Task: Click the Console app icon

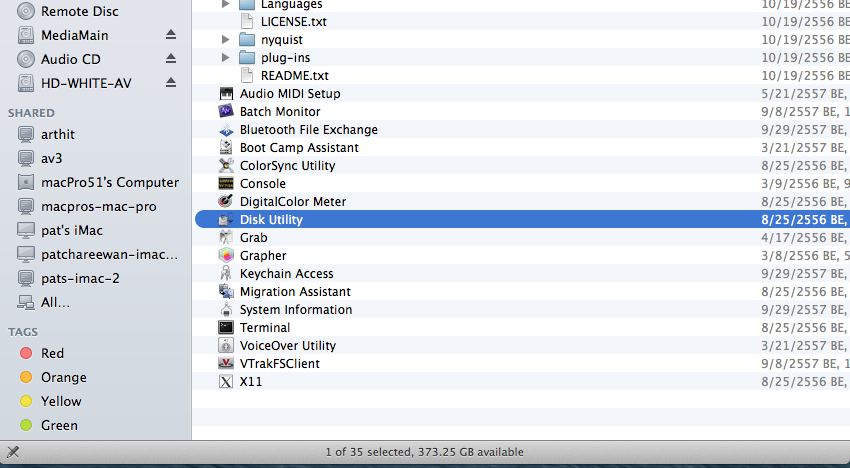Action: pos(226,183)
